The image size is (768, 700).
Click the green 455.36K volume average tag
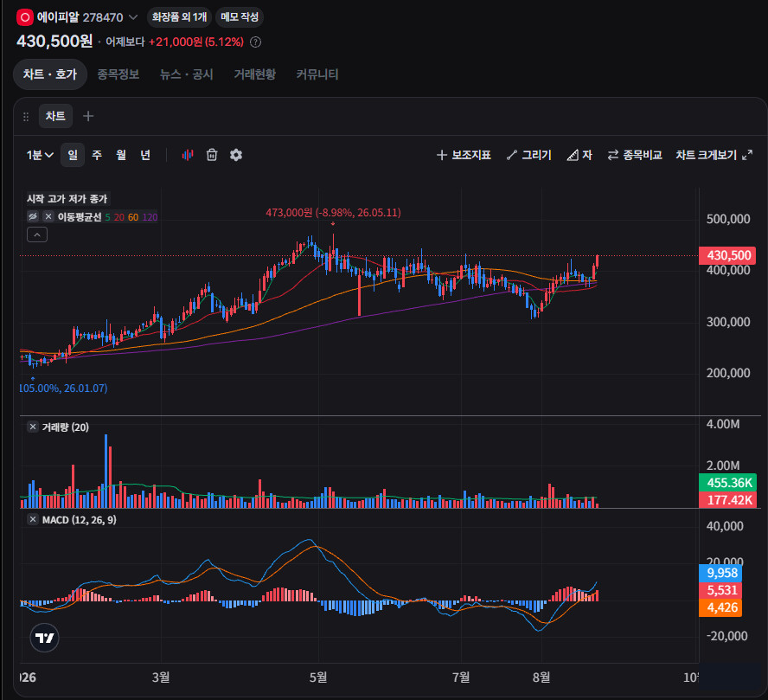coord(728,483)
